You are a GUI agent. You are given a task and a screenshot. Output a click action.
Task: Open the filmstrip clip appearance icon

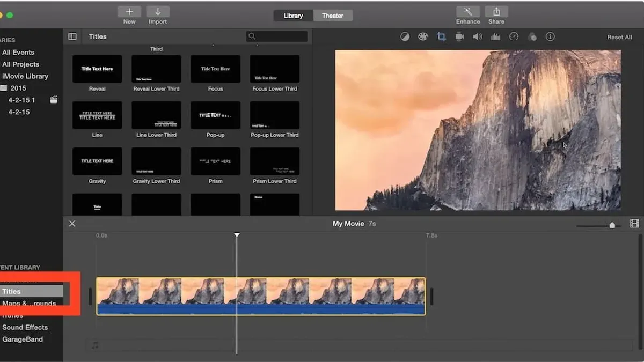coord(634,224)
